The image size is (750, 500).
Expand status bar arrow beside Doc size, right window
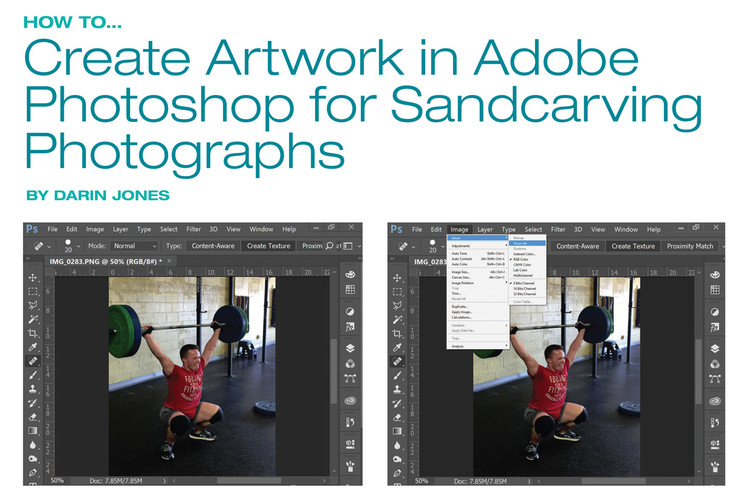coord(529,481)
